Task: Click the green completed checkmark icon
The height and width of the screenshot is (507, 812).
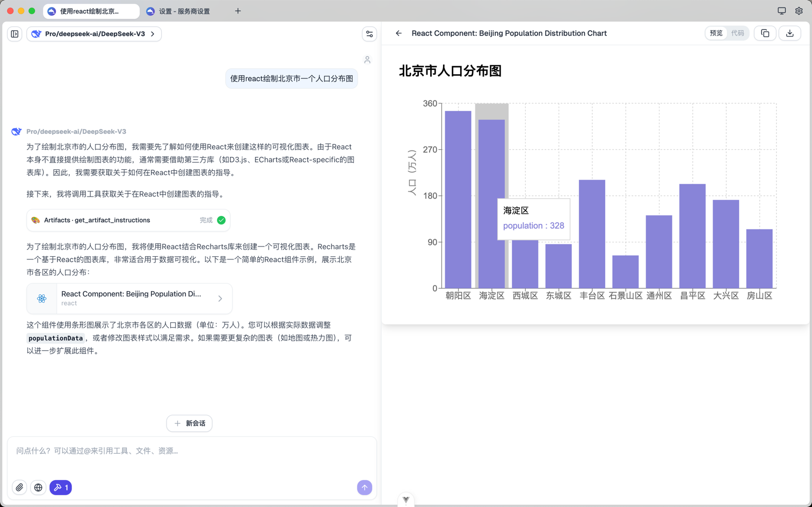Action: pos(221,220)
